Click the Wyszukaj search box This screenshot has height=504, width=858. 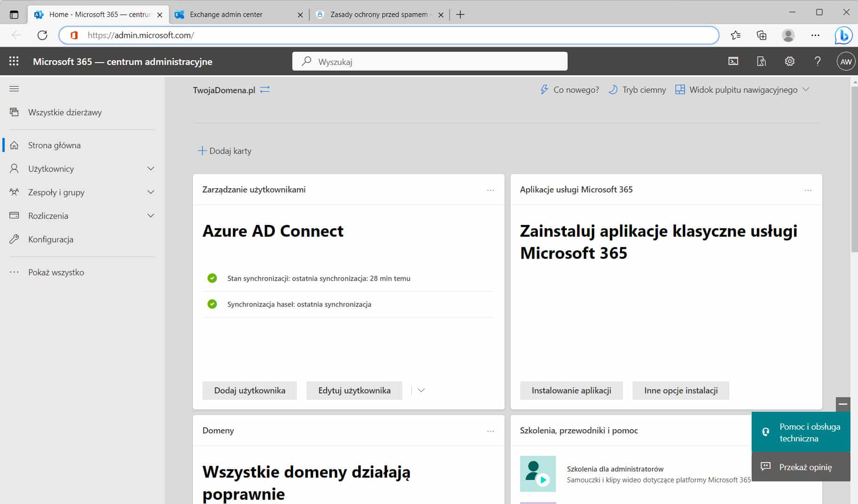[430, 61]
